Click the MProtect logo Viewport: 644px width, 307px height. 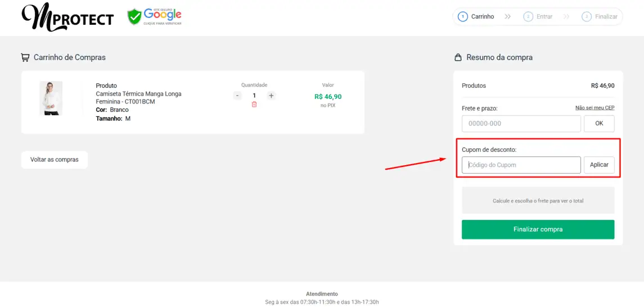[67, 17]
